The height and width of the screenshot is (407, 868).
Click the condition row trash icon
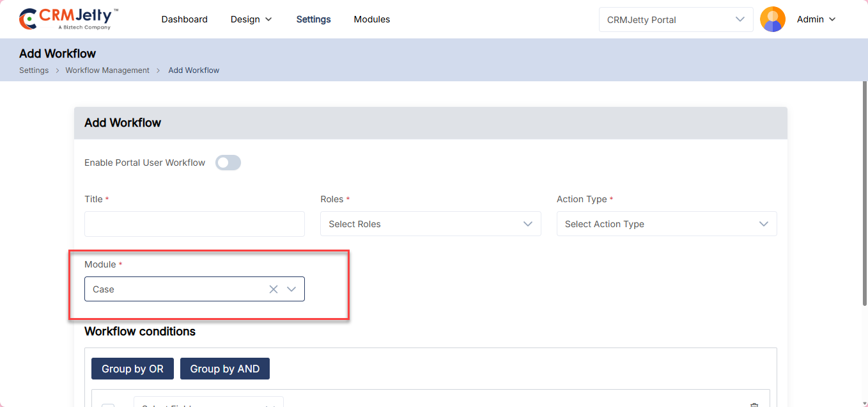coord(754,404)
